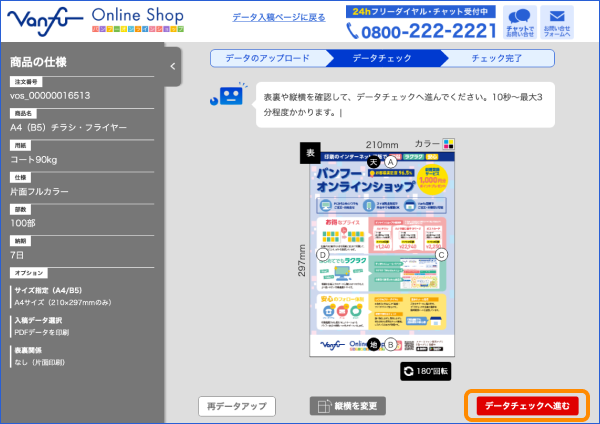Click the blue robot assistant icon
The height and width of the screenshot is (424, 600).
228,94
